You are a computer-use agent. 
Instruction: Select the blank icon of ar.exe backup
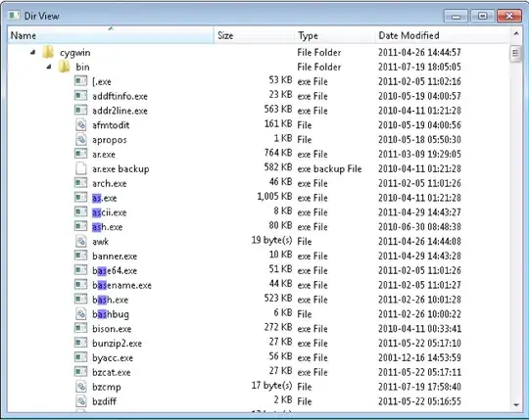click(x=81, y=168)
